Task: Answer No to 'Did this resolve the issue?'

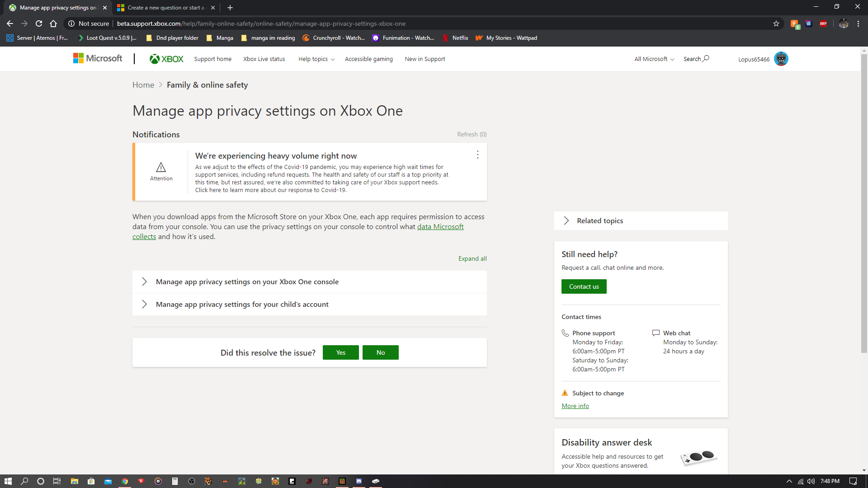Action: pyautogui.click(x=381, y=353)
